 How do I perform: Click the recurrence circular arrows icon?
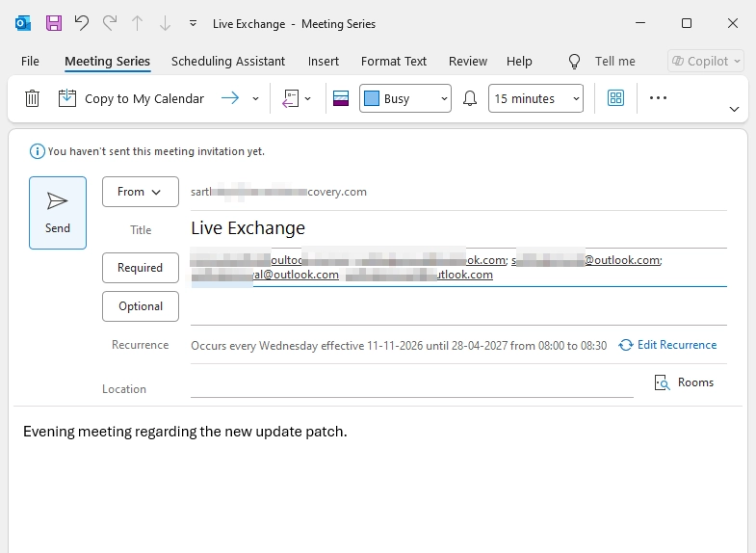point(626,345)
